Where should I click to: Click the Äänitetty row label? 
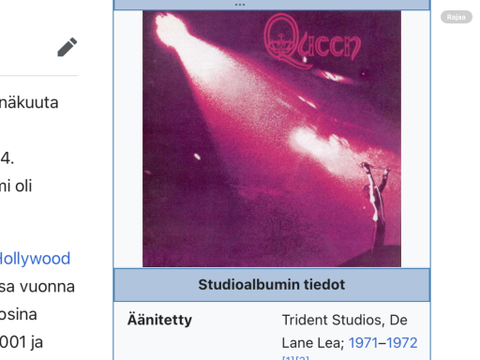pos(160,320)
